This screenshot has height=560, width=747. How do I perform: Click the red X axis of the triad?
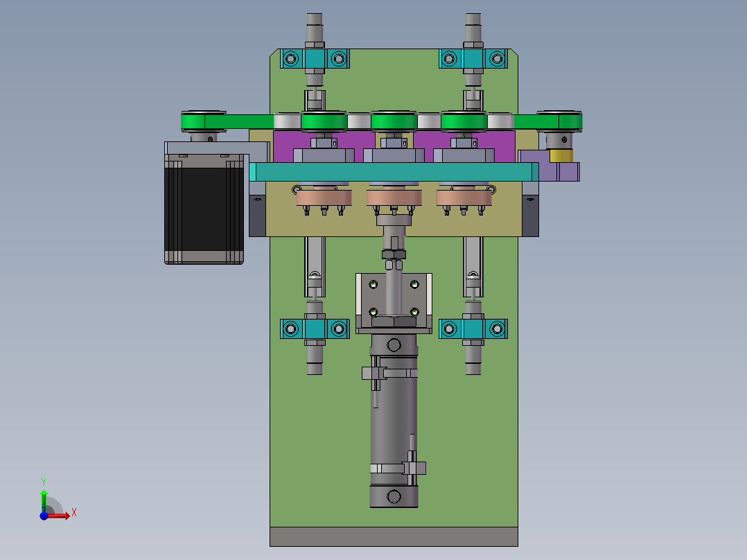(58, 516)
